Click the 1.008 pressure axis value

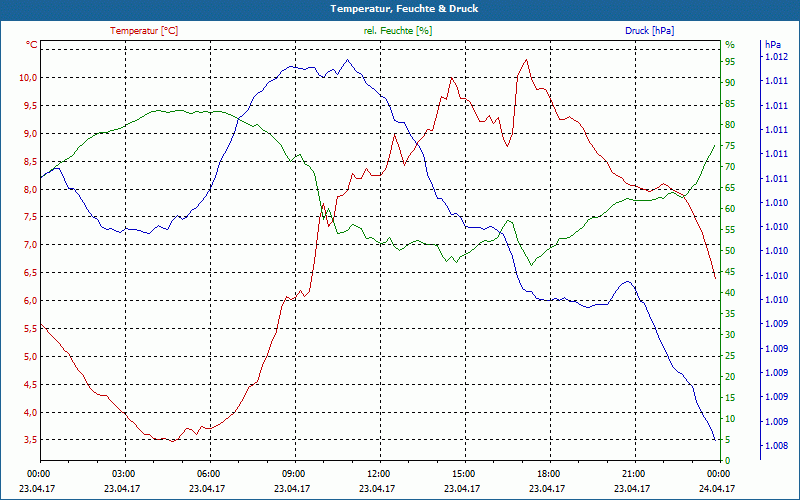point(776,446)
